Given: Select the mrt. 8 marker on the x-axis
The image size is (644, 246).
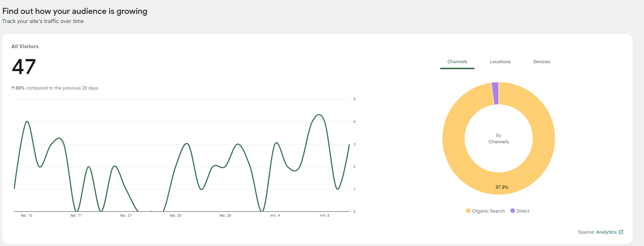Looking at the screenshot, I should click(x=324, y=216).
